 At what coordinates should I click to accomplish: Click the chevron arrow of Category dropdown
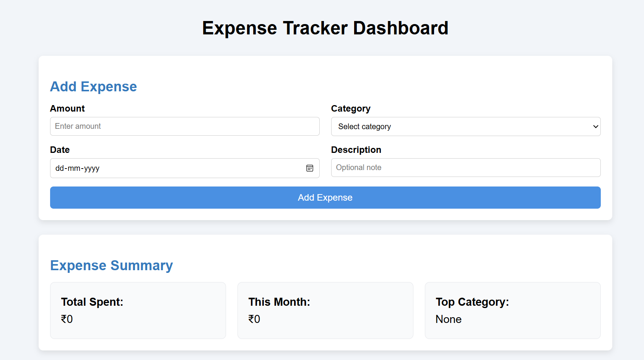tap(595, 126)
